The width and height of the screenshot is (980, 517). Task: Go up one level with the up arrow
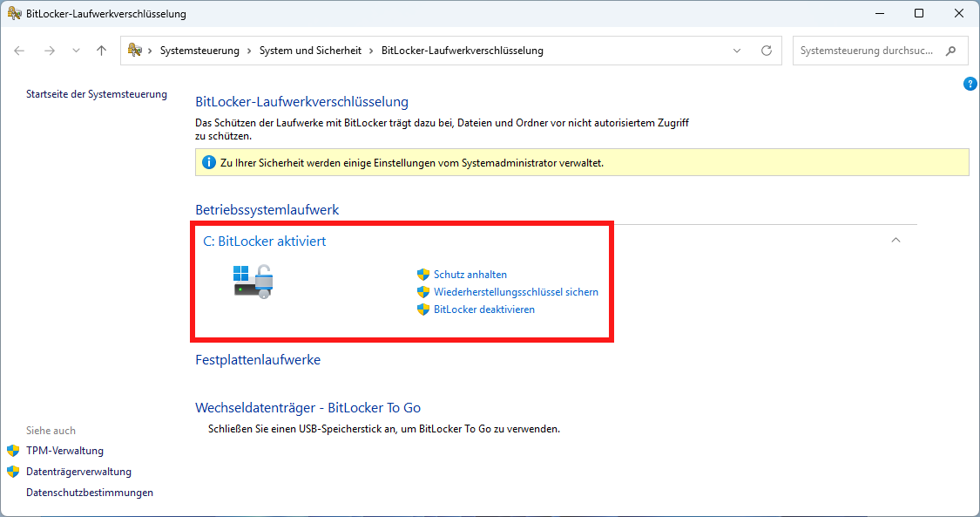click(x=101, y=51)
